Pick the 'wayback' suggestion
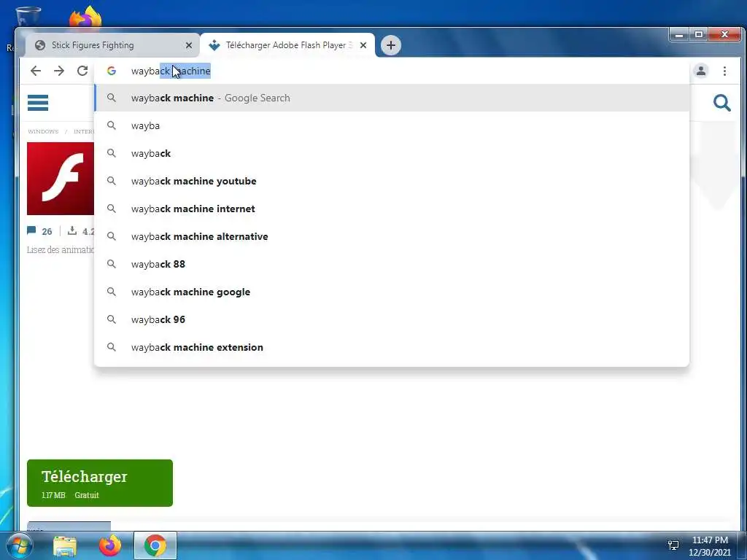747x560 pixels. [x=392, y=153]
